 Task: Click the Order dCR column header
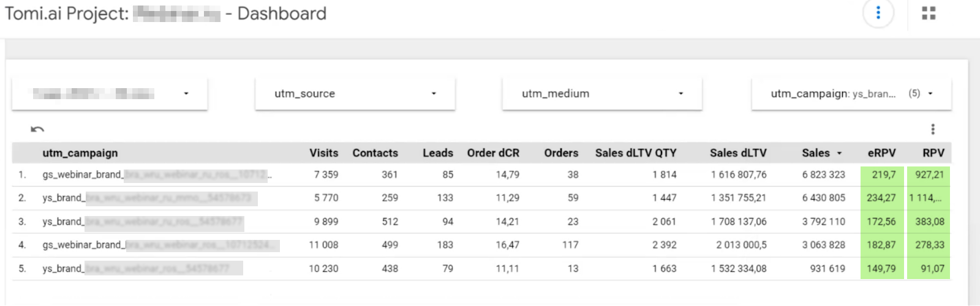pyautogui.click(x=492, y=153)
